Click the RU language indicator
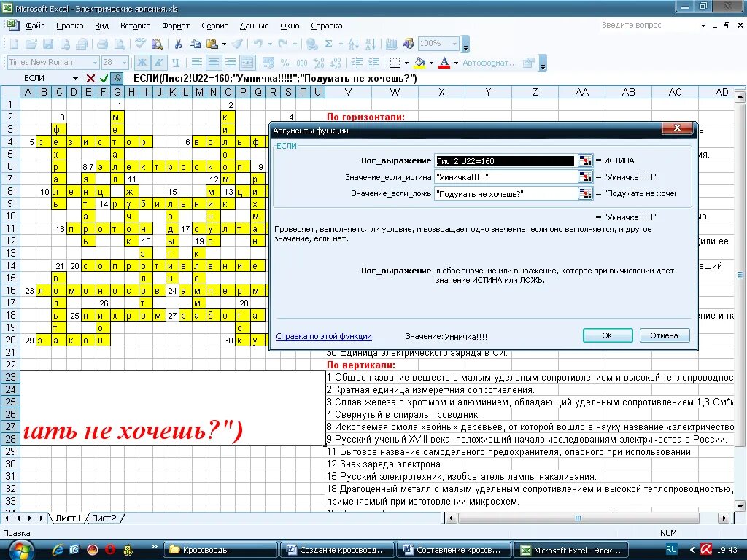The image size is (747, 560). 671,549
